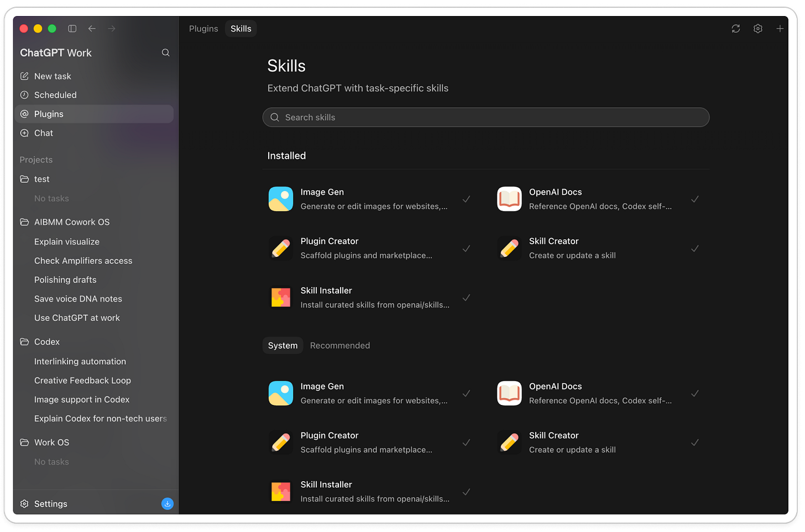Toggle checkmark for System Skill Creator skill

pyautogui.click(x=695, y=443)
